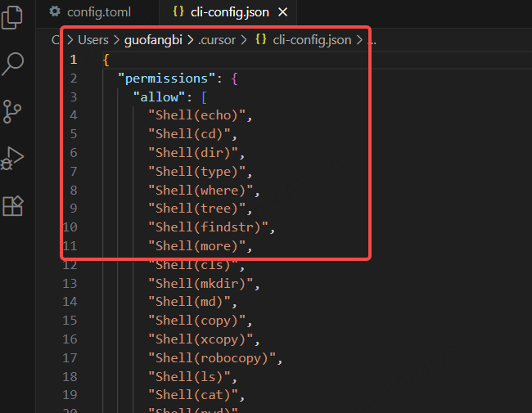Viewport: 532px width, 413px height.
Task: Open the guofangbi breadcrumb segment
Action: (x=153, y=40)
